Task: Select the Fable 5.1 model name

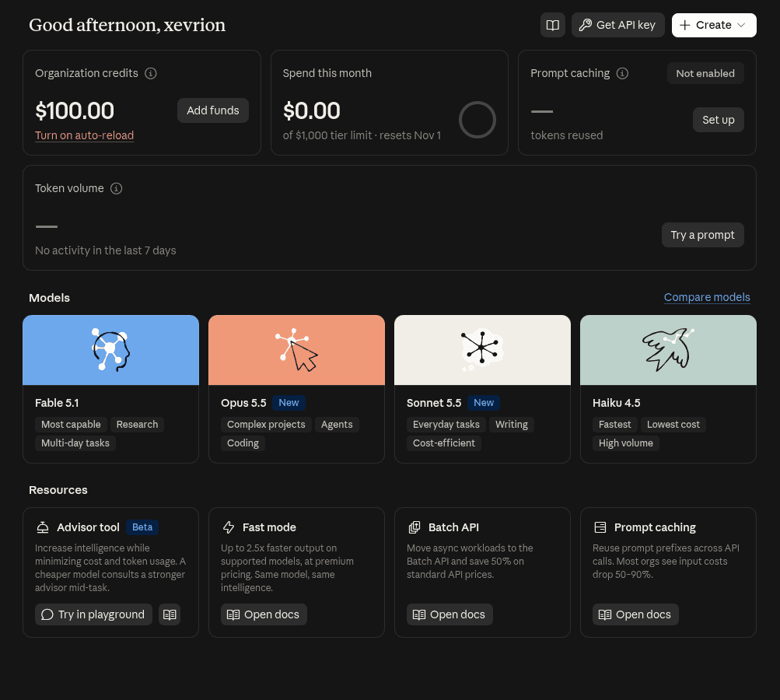Action: click(x=57, y=403)
